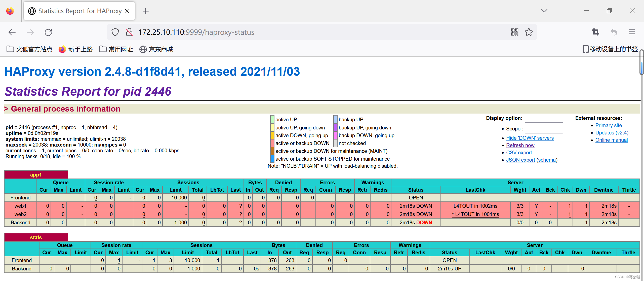Click the active DOWN, going up swatch
Viewport: 644px width, 281px height.
point(272,135)
